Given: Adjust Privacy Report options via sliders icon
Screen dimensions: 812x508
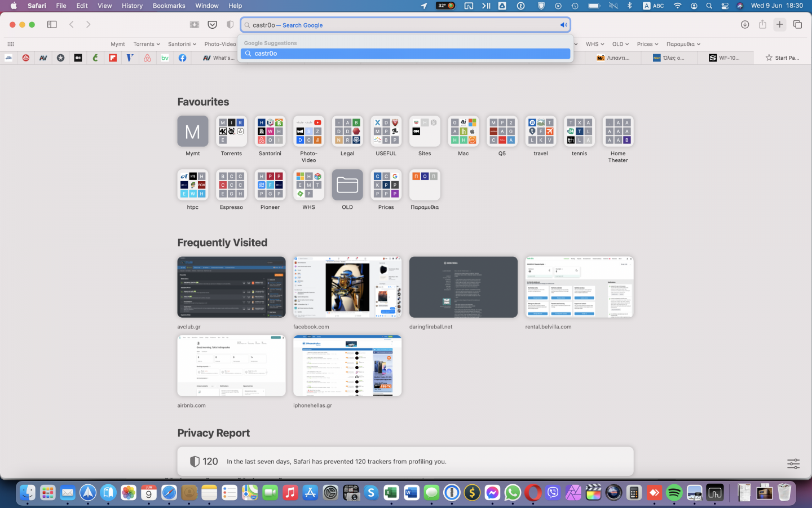Looking at the screenshot, I should pyautogui.click(x=793, y=463).
